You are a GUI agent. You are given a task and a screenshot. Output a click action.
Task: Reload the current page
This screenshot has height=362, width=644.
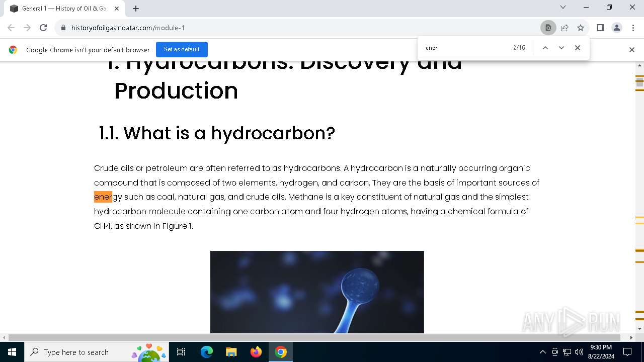[x=43, y=28]
